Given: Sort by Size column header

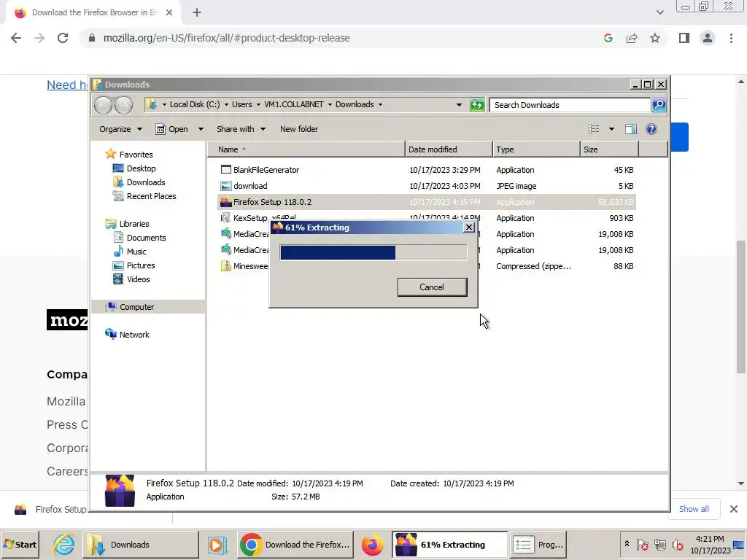Looking at the screenshot, I should pos(609,149).
